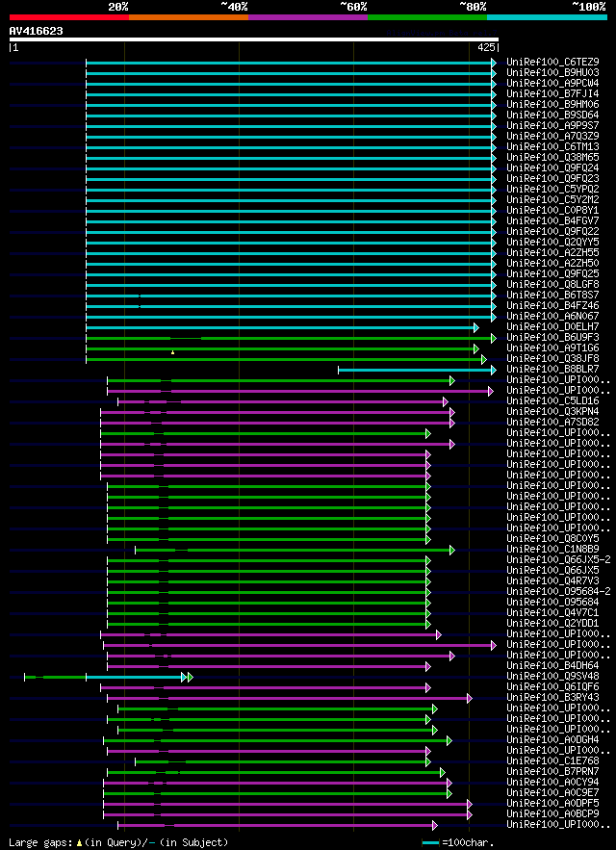The width and height of the screenshot is (616, 850).
Task: Open the UniRef100_A6N067 entry
Action: tap(552, 316)
